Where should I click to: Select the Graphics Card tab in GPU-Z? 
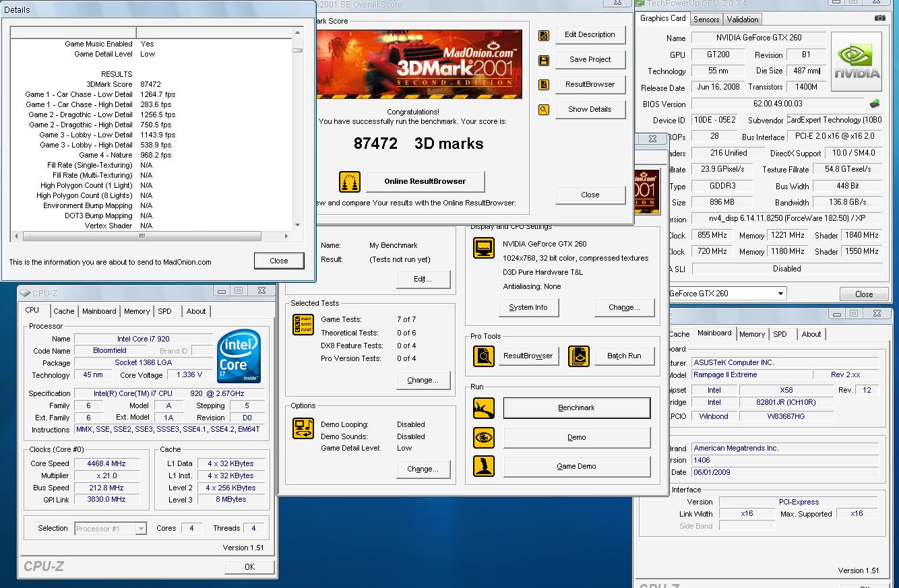663,19
